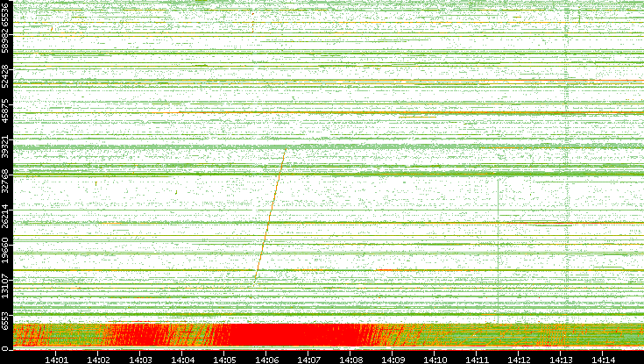
Task: Click the 26214 vertical axis label
Action: (x=6, y=216)
